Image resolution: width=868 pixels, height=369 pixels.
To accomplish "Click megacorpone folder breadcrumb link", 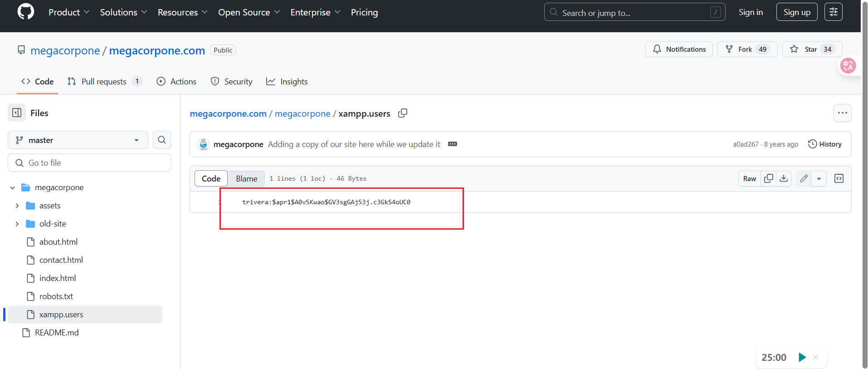I will [302, 113].
